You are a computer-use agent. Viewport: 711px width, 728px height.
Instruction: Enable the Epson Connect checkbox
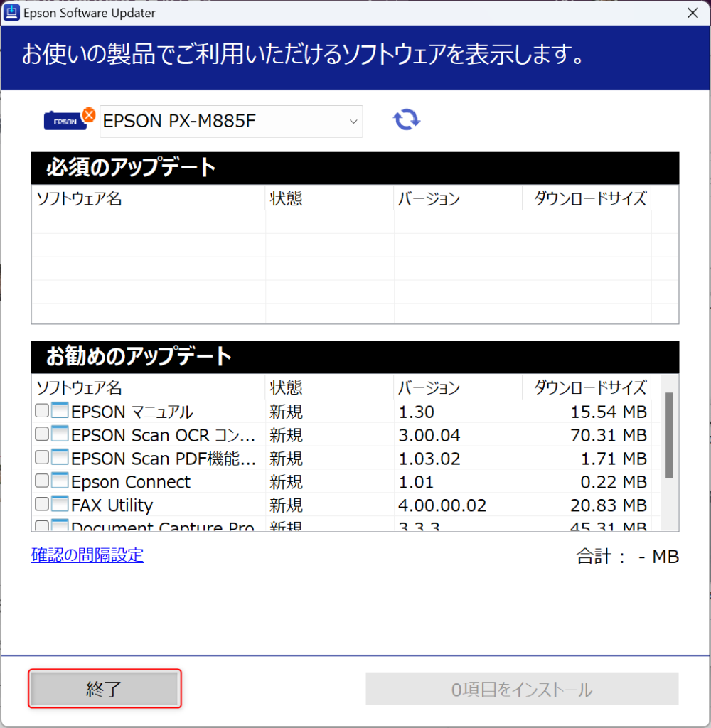click(42, 480)
